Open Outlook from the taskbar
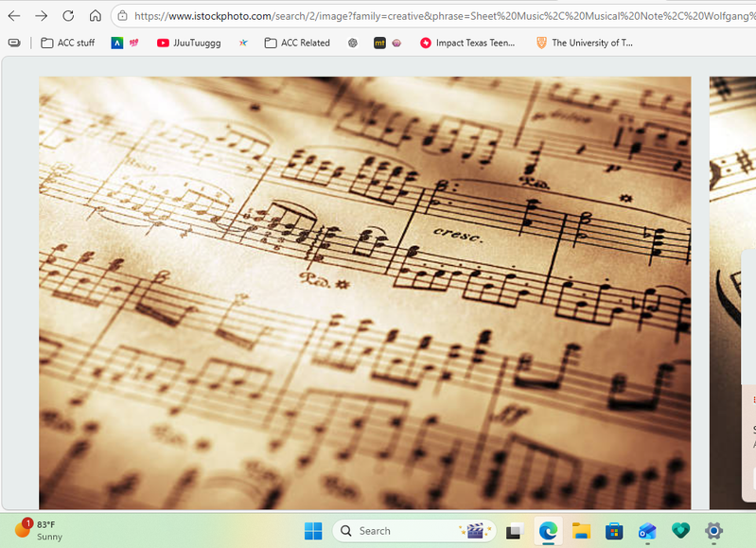Viewport: 756px width, 548px height. pyautogui.click(x=647, y=531)
